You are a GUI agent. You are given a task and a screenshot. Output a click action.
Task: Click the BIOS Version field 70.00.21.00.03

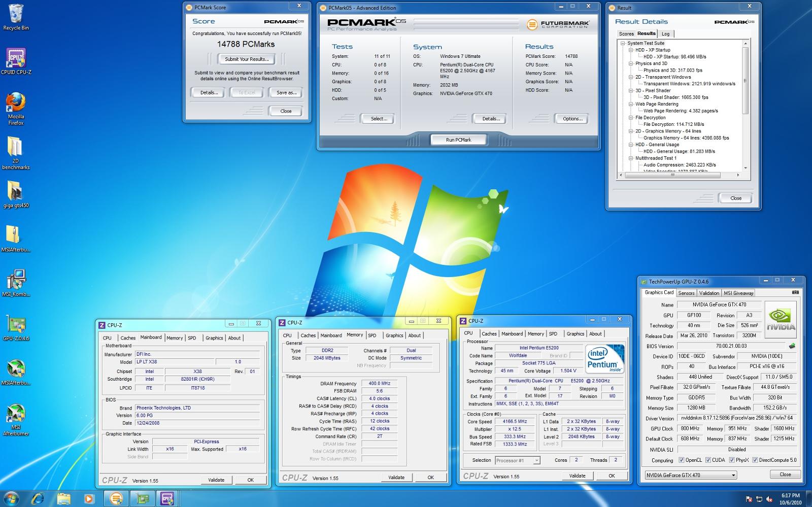click(731, 346)
